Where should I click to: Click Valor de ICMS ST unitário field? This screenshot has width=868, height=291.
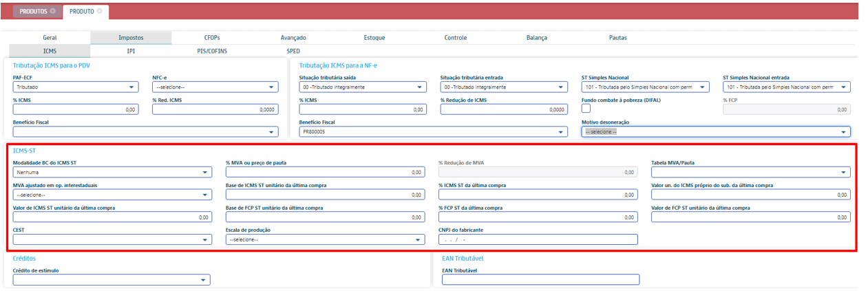point(112,217)
